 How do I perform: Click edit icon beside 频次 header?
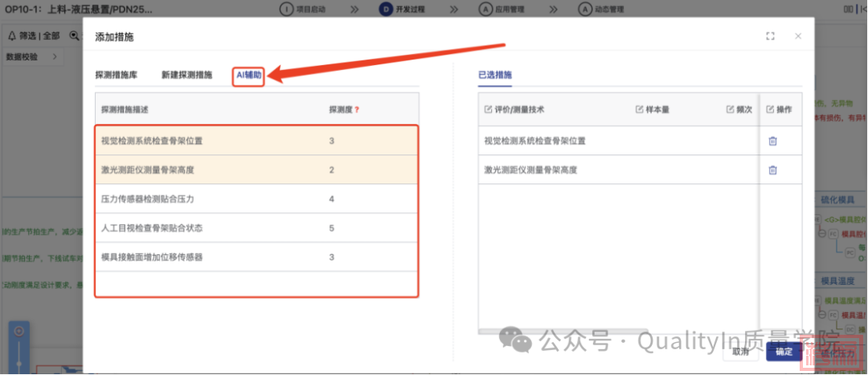coord(730,109)
